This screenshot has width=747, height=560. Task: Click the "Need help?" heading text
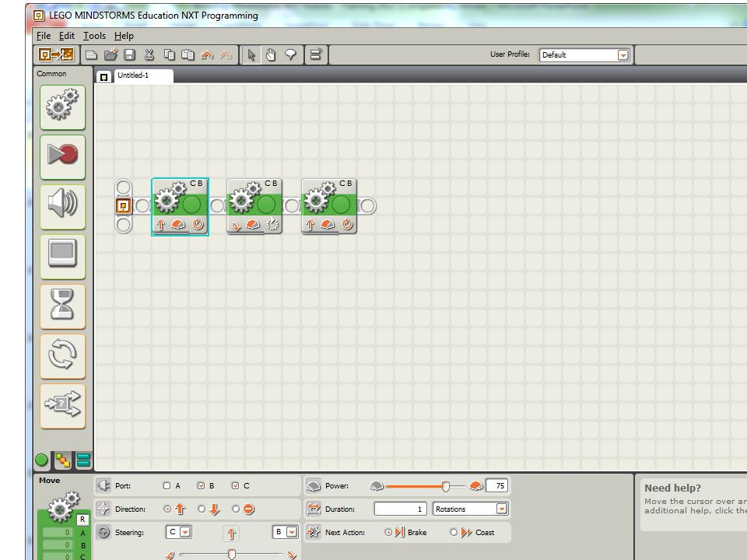point(672,488)
